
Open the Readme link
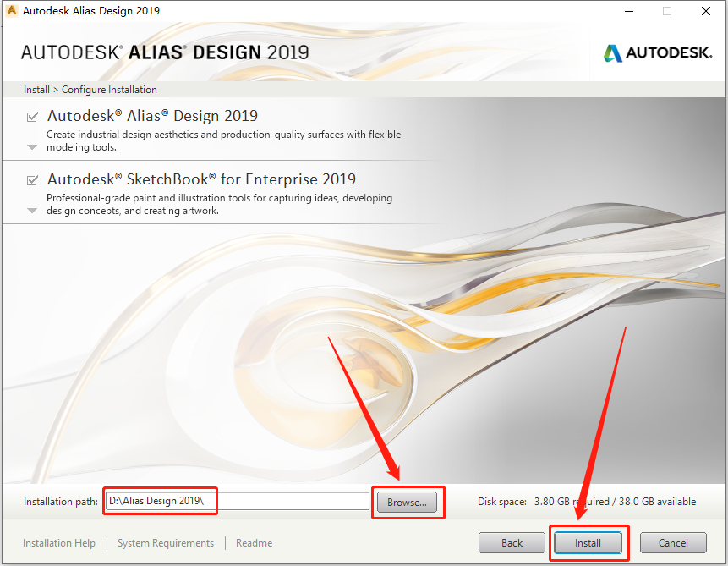[x=254, y=543]
